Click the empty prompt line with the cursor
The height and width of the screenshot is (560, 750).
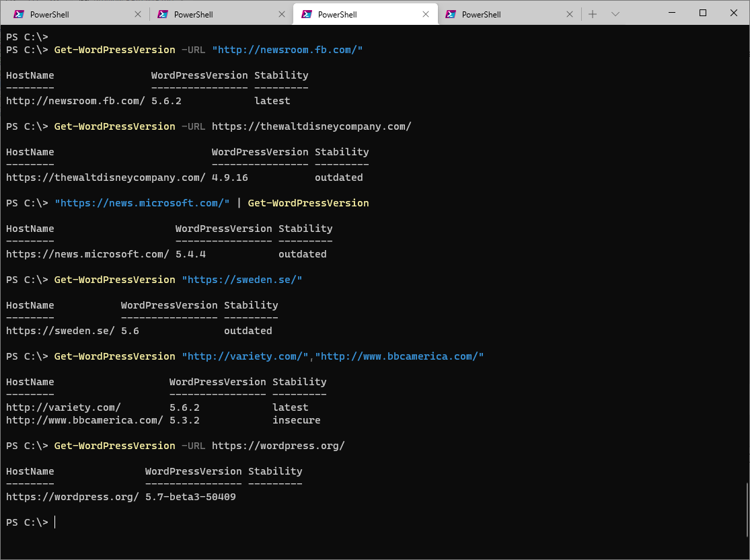click(31, 522)
